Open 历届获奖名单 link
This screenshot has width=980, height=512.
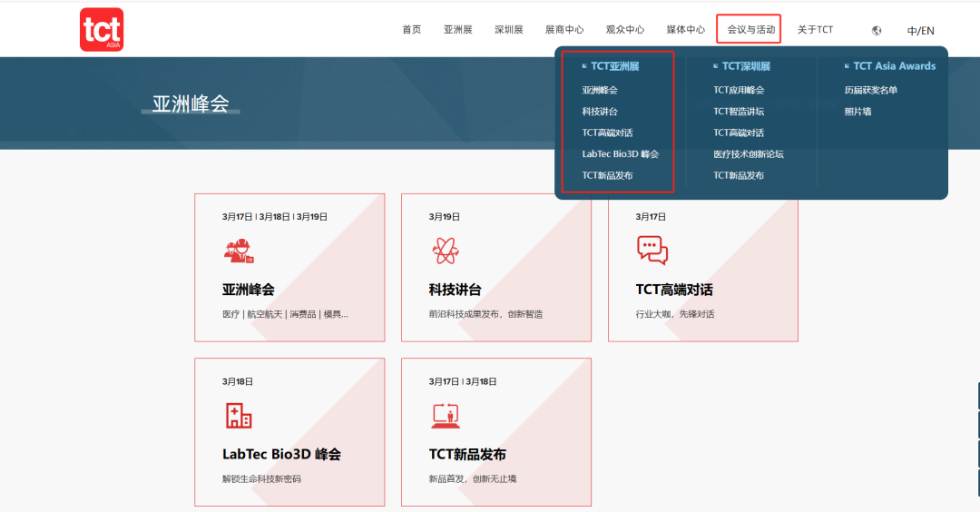[870, 90]
